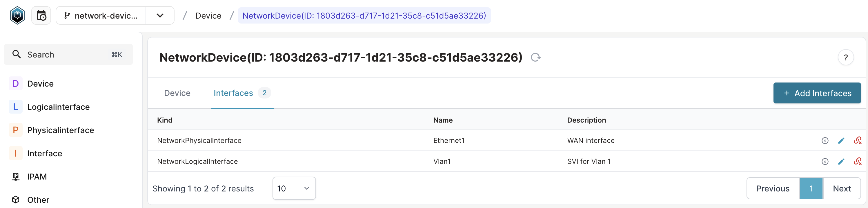Edit the Ethernet1 interface with pencil icon
Viewport: 868px width, 208px height.
click(x=842, y=141)
